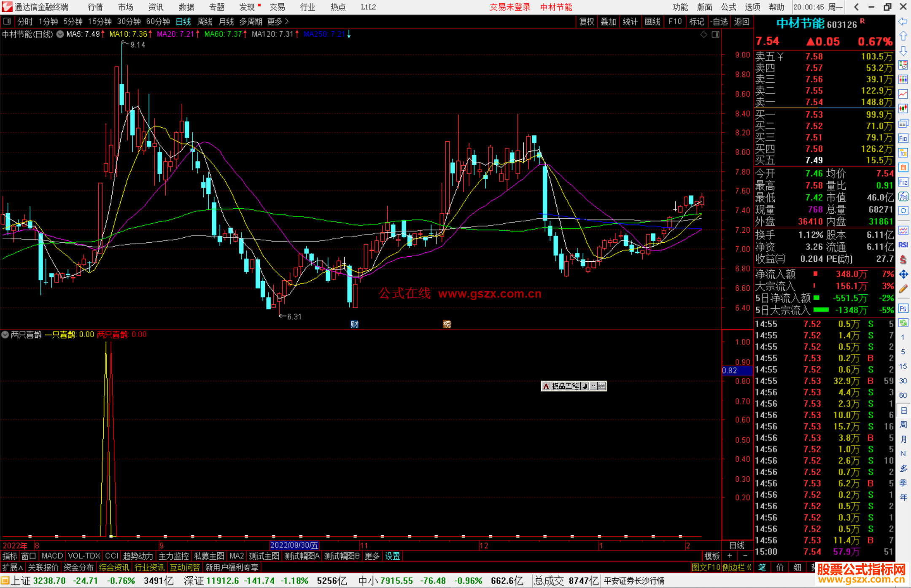The image size is (911, 588).
Task: Click the 2022/09/30 date marker on timeline
Action: point(294,545)
